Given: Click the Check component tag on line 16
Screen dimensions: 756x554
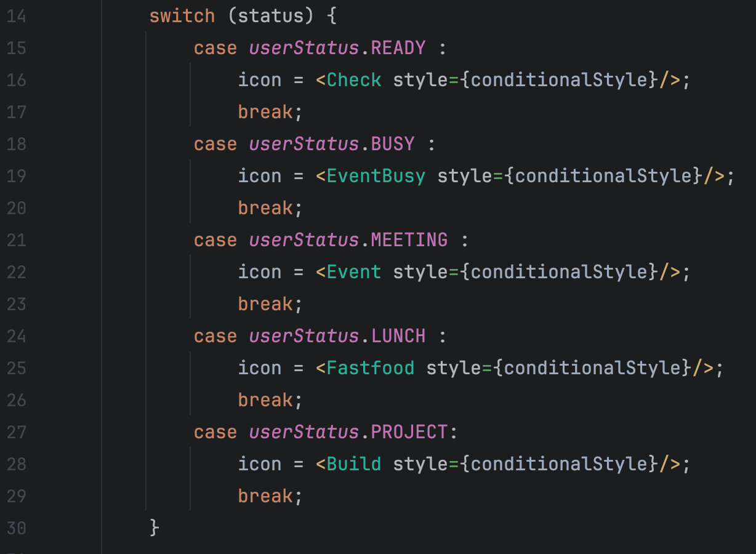Looking at the screenshot, I should 354,79.
